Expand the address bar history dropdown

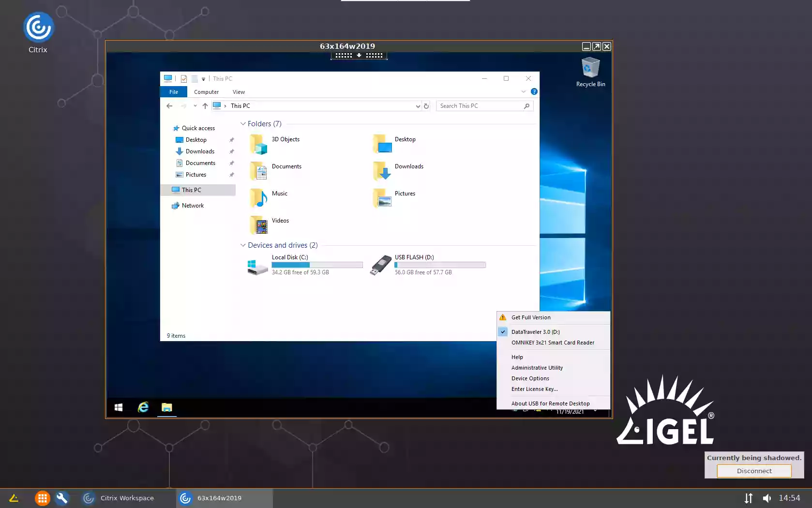click(x=418, y=106)
